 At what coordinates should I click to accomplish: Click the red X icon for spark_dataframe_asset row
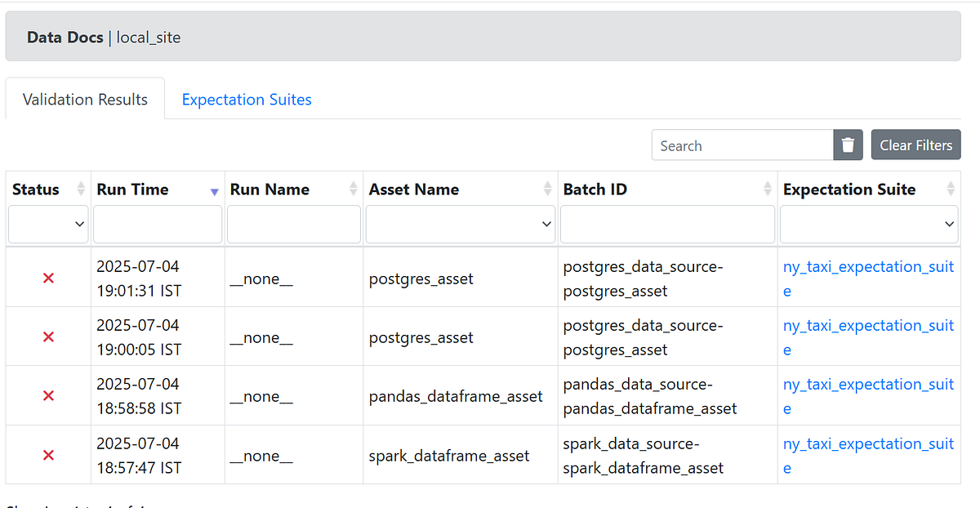pos(47,455)
